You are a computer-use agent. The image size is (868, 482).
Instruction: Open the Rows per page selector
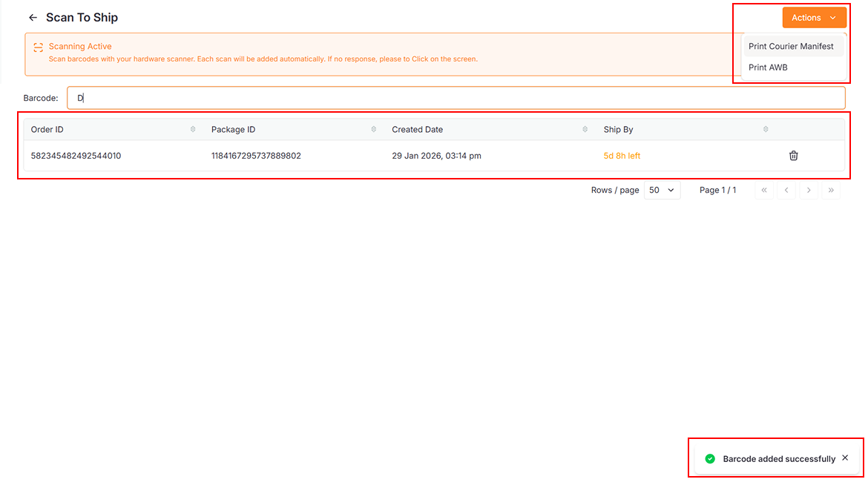pos(662,191)
